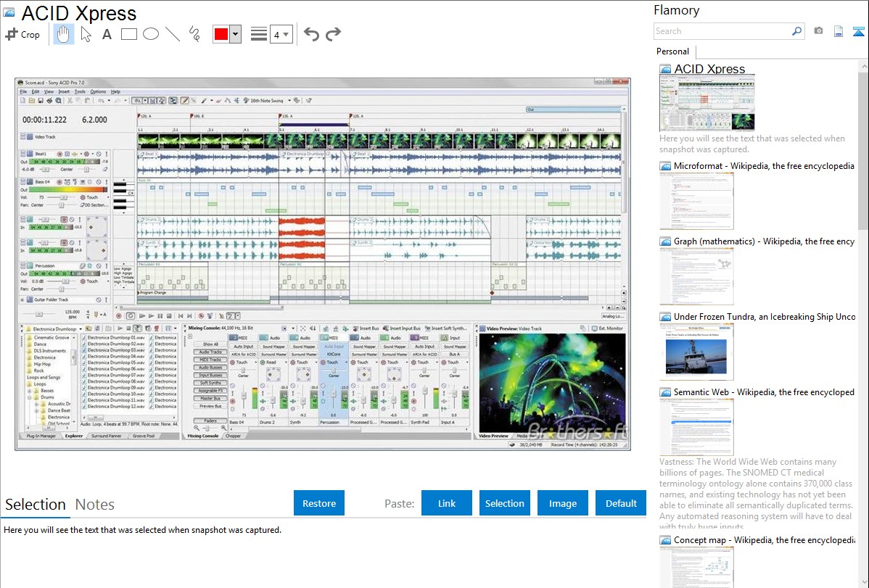
Task: Click the red color swatch
Action: [221, 34]
